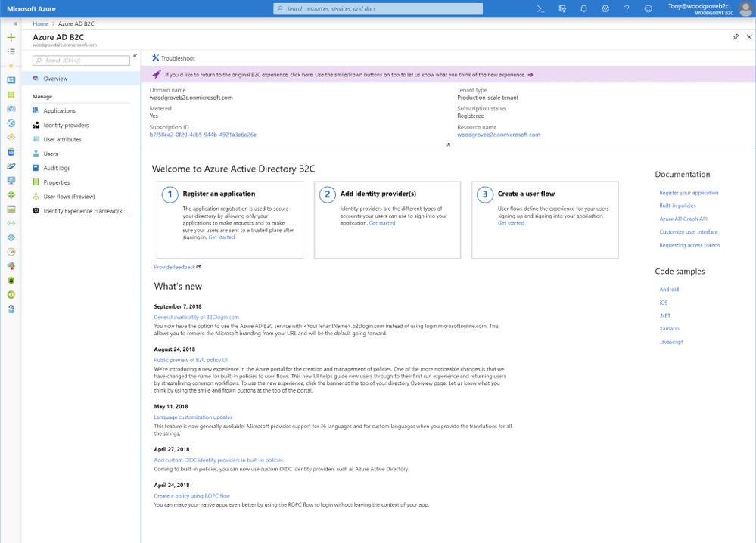Open Directory and subscription filter icon
756x543 pixels.
coord(562,8)
